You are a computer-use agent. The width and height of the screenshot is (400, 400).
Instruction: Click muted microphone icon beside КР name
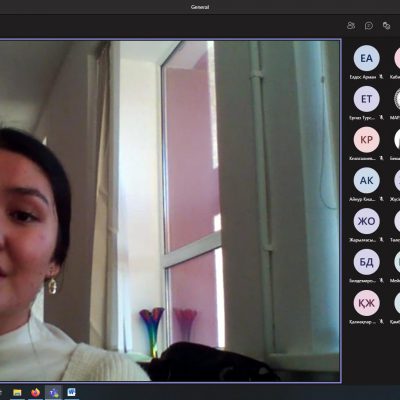[x=381, y=158]
